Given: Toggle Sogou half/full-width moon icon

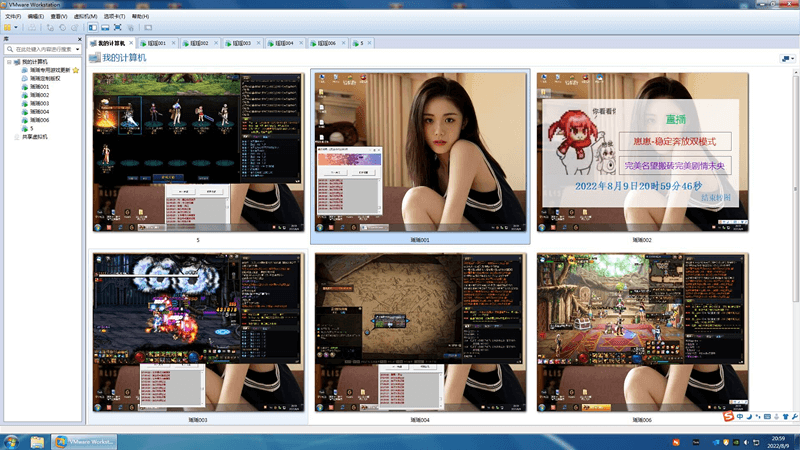Looking at the screenshot, I should (x=749, y=417).
